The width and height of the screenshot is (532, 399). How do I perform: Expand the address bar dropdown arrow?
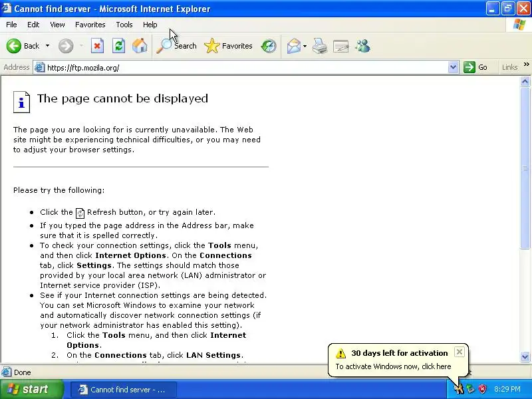pos(453,68)
